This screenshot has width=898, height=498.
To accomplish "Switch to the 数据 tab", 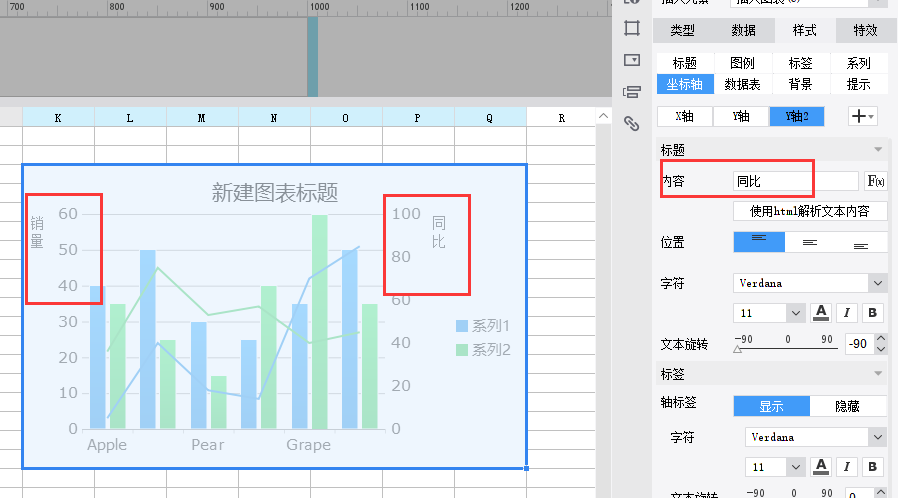I will [743, 30].
